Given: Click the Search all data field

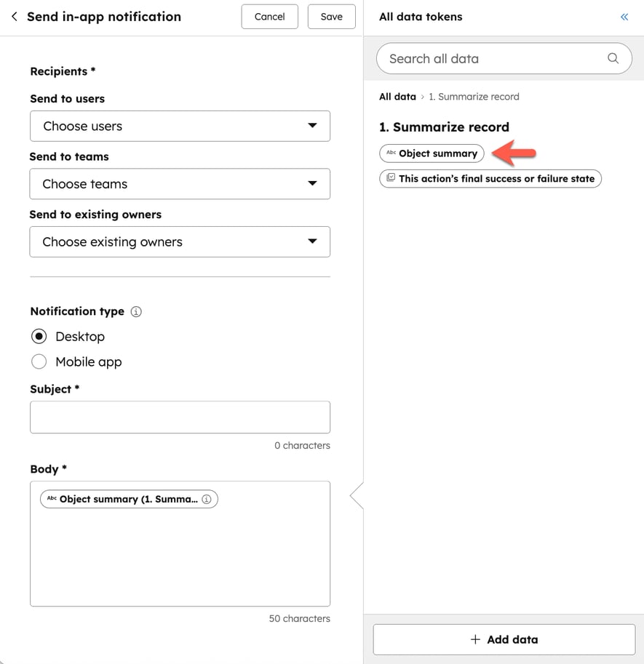Looking at the screenshot, I should click(473, 58).
